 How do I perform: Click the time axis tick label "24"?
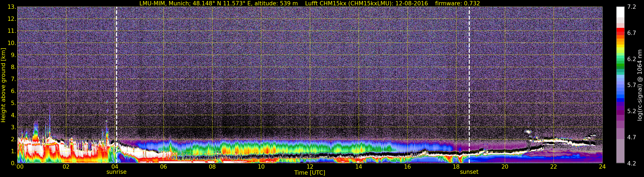[602, 167]
